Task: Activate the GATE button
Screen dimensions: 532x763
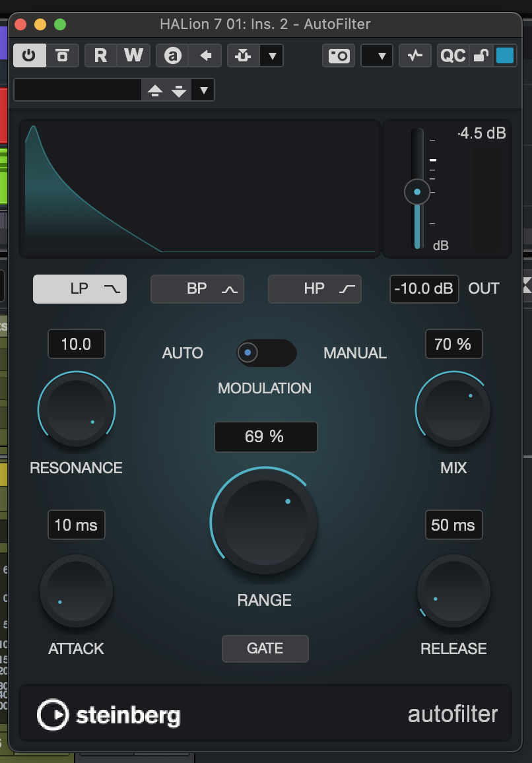Action: click(x=265, y=648)
